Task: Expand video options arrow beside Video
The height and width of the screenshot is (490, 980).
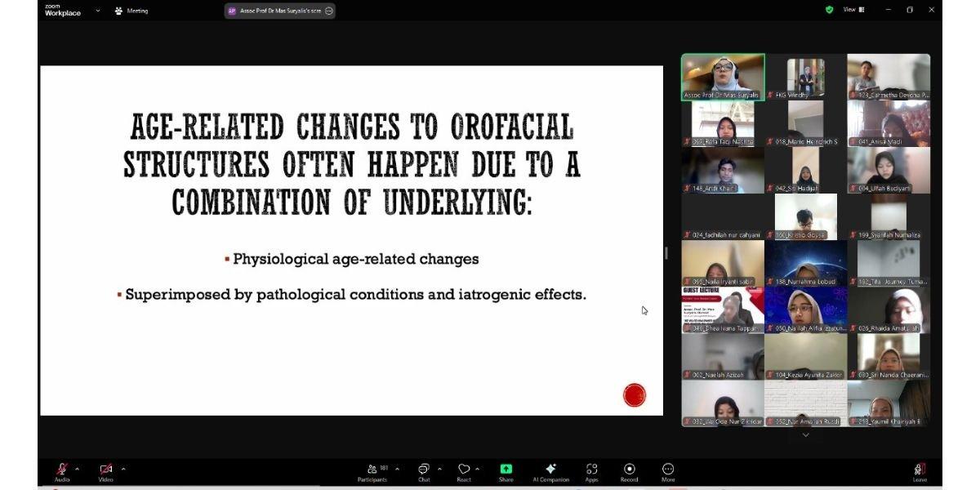Action: coord(123,469)
